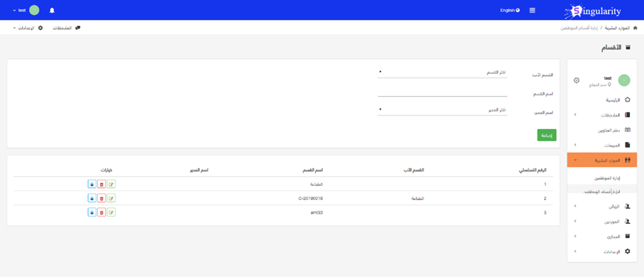This screenshot has width=644, height=277.
Task: Open the test user menu in the top bar
Action: (x=26, y=10)
